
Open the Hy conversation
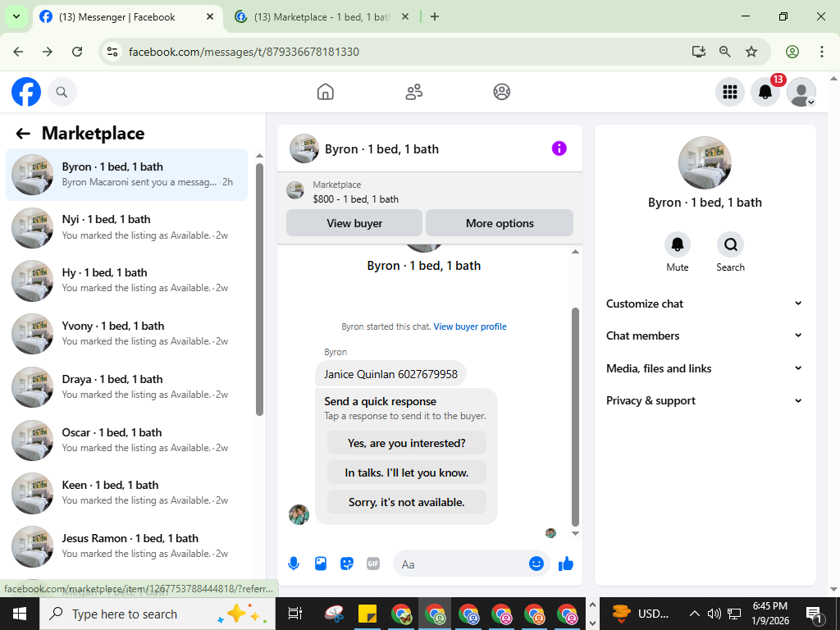click(x=127, y=281)
